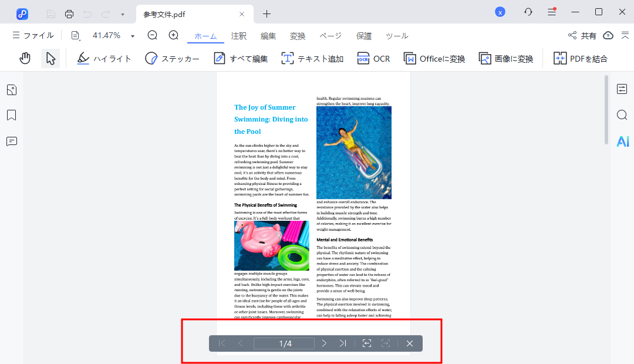
Task: Switch to the 注釈 tab
Action: 239,36
